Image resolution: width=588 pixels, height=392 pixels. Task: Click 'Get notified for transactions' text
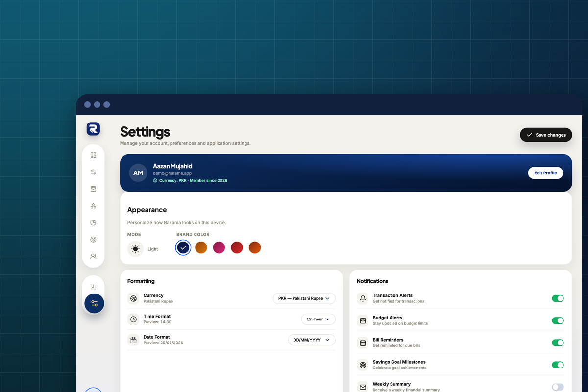[x=398, y=301]
